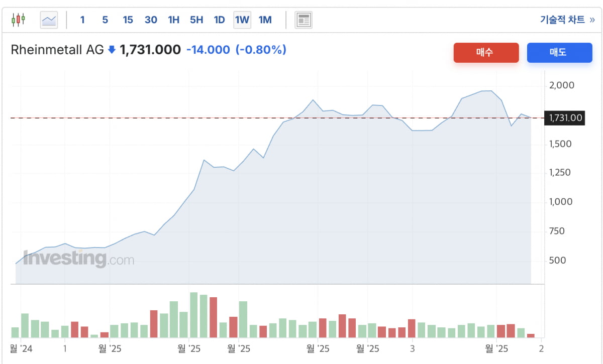The image size is (603, 364).
Task: Select the 1W weekly timeframe
Action: click(242, 20)
